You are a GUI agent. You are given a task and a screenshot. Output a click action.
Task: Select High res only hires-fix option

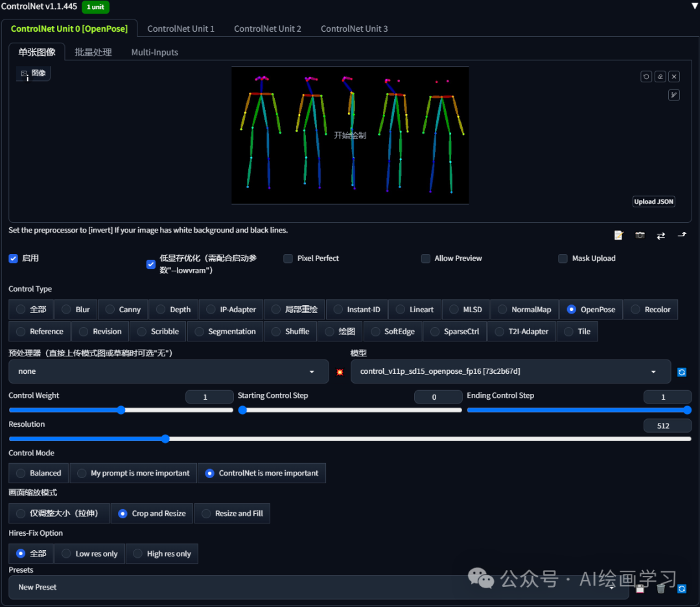click(x=162, y=553)
